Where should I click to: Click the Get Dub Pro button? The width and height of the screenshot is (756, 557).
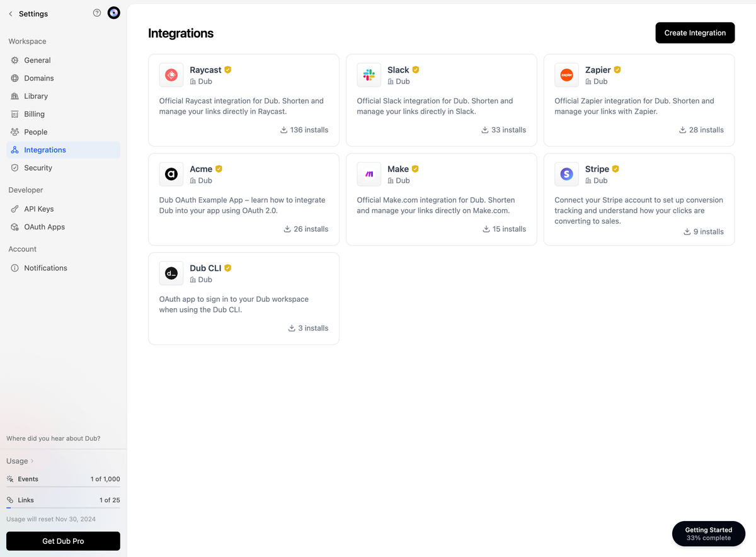tap(63, 541)
